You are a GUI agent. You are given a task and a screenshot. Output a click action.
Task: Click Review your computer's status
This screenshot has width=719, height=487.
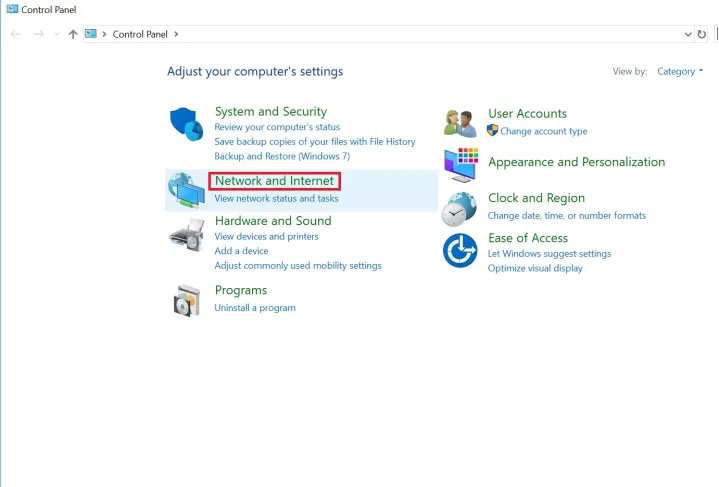coord(277,127)
